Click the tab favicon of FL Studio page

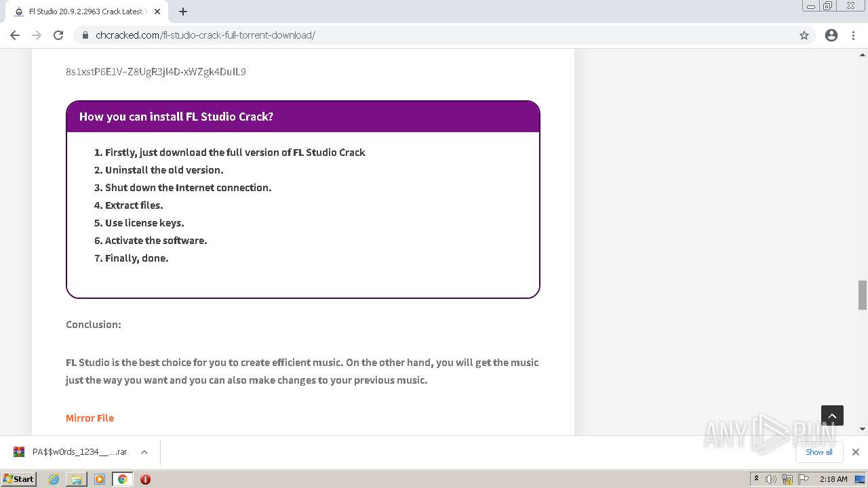pyautogui.click(x=19, y=12)
